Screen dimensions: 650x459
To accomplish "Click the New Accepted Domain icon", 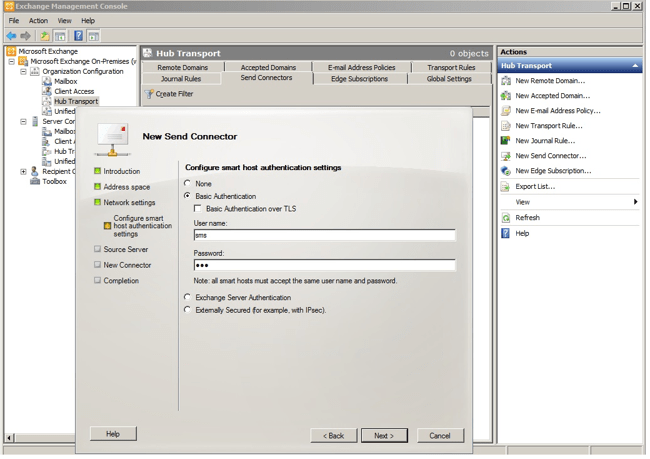I will (506, 96).
